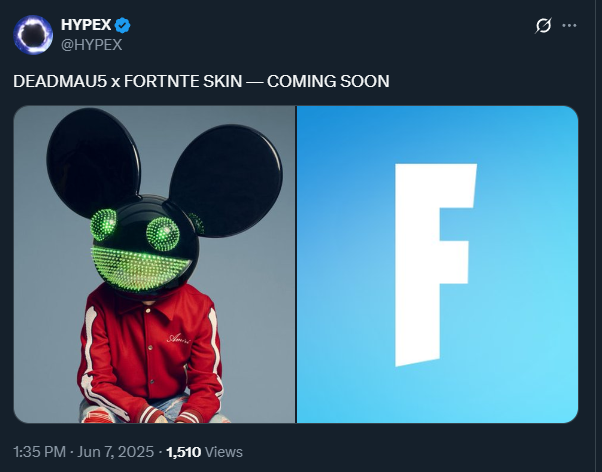The width and height of the screenshot is (602, 472).
Task: Click the 1,510 Views count
Action: [x=204, y=452]
